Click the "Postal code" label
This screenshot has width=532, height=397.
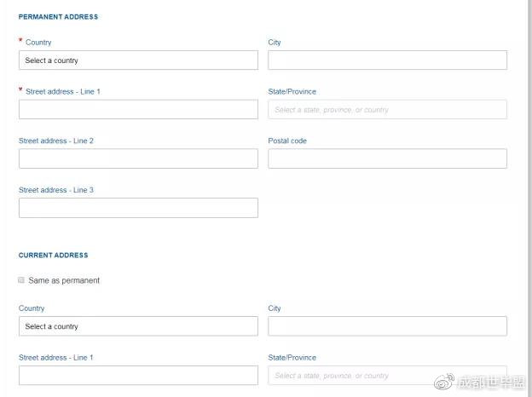coord(287,141)
